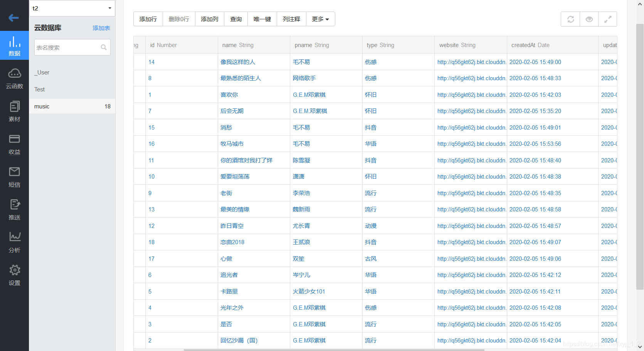Select the Test table
The image size is (644, 351).
tap(72, 89)
